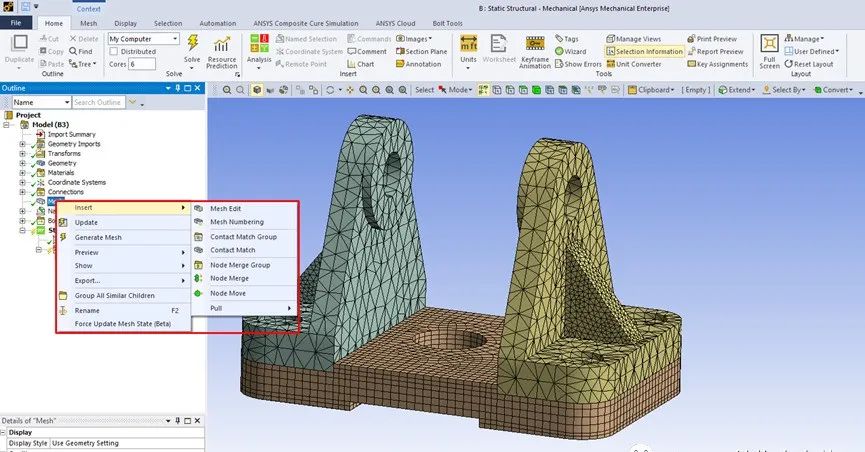Click the Analysis grid icon
865x452 pixels.
pyautogui.click(x=259, y=44)
